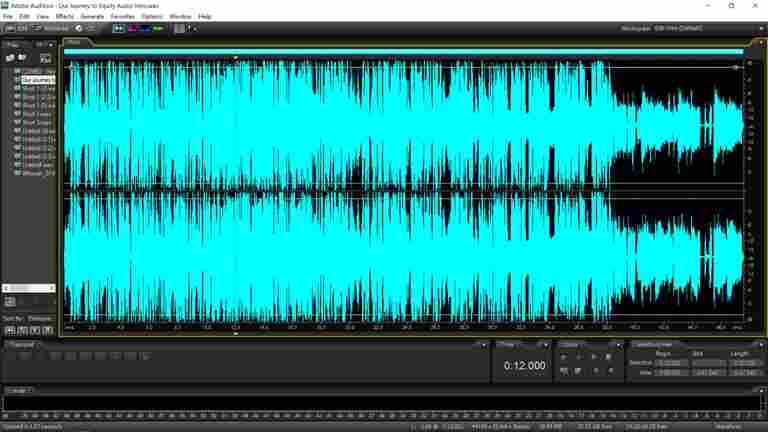Select the spectral frequency display icon
The image size is (768, 432).
coord(132,28)
